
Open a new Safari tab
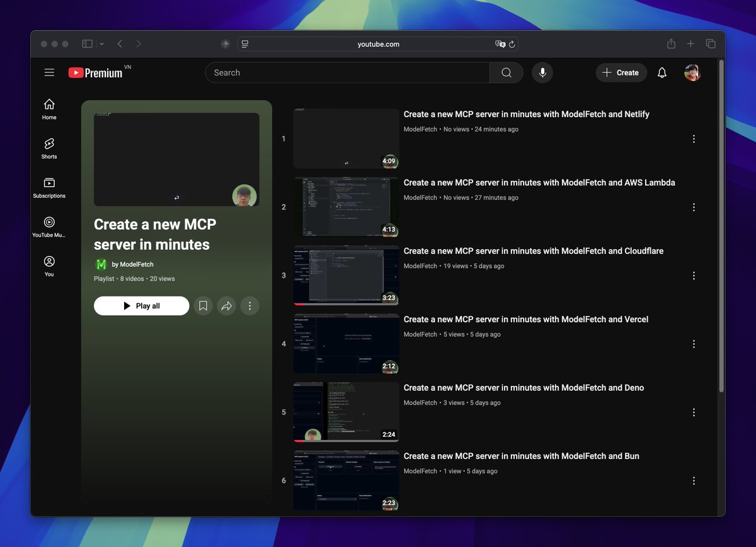690,44
